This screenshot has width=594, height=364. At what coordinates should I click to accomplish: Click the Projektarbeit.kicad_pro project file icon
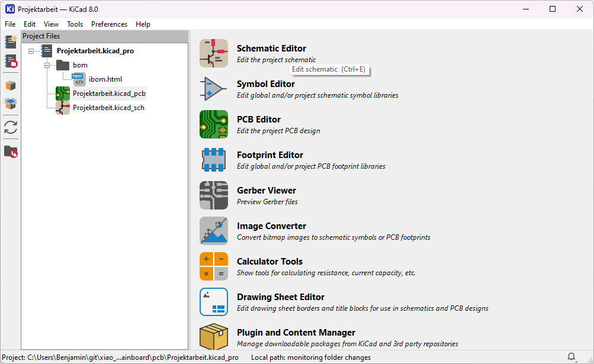[47, 51]
